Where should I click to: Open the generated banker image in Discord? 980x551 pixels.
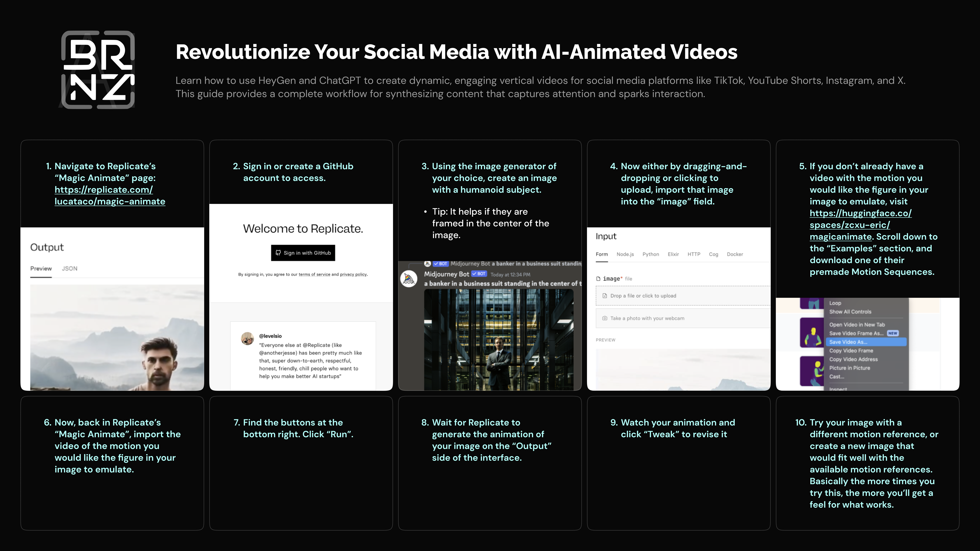[499, 340]
